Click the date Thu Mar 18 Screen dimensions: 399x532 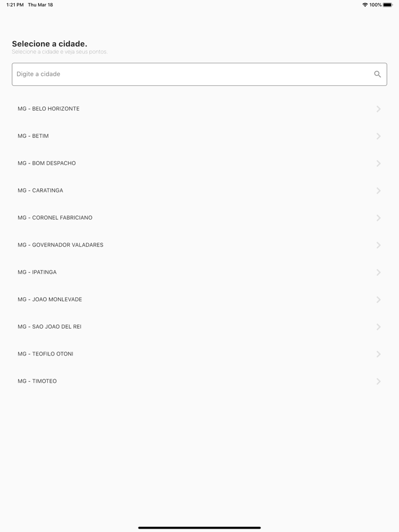(40, 5)
